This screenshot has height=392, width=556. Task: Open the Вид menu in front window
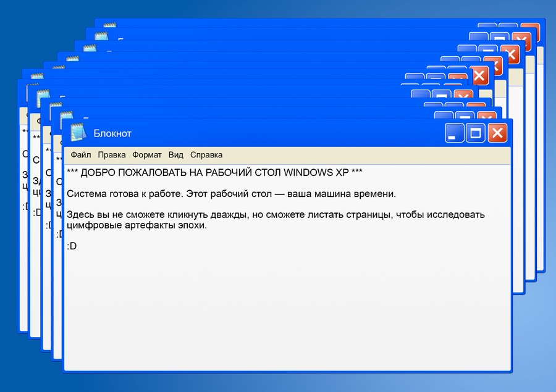tap(176, 155)
